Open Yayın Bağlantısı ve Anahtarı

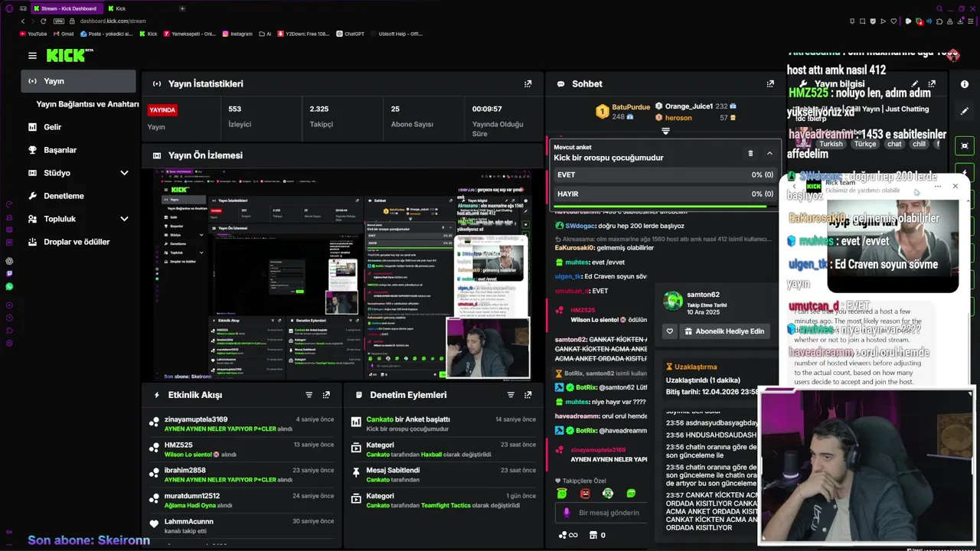click(87, 104)
